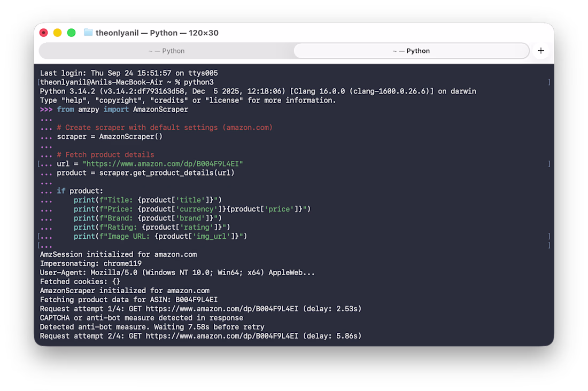Viewport: 588px width, 391px height.
Task: Click the python3 command prompt line
Action: coord(127,82)
